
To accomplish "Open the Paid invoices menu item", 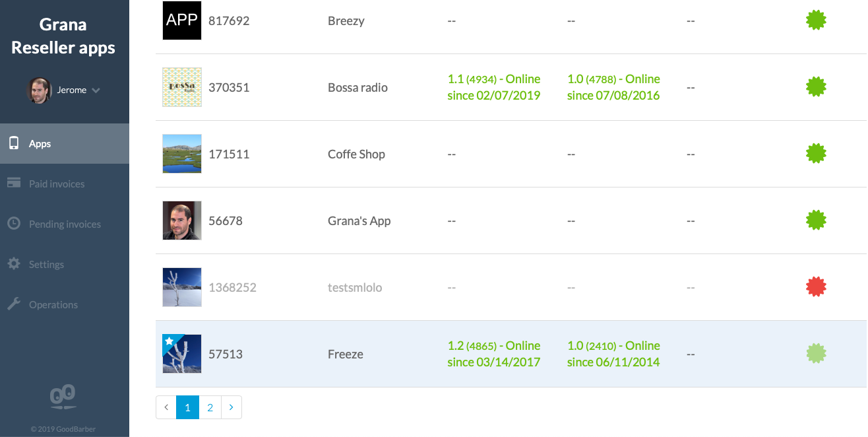I will pyautogui.click(x=57, y=184).
